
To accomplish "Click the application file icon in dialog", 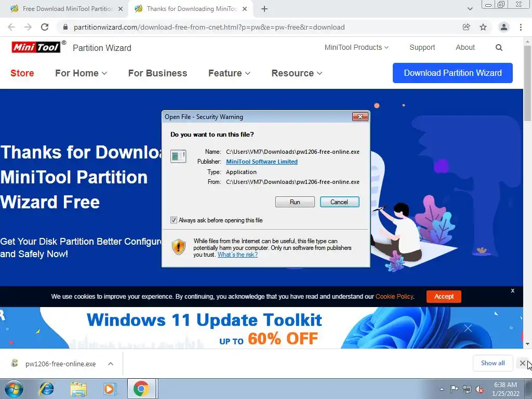I will (x=178, y=156).
